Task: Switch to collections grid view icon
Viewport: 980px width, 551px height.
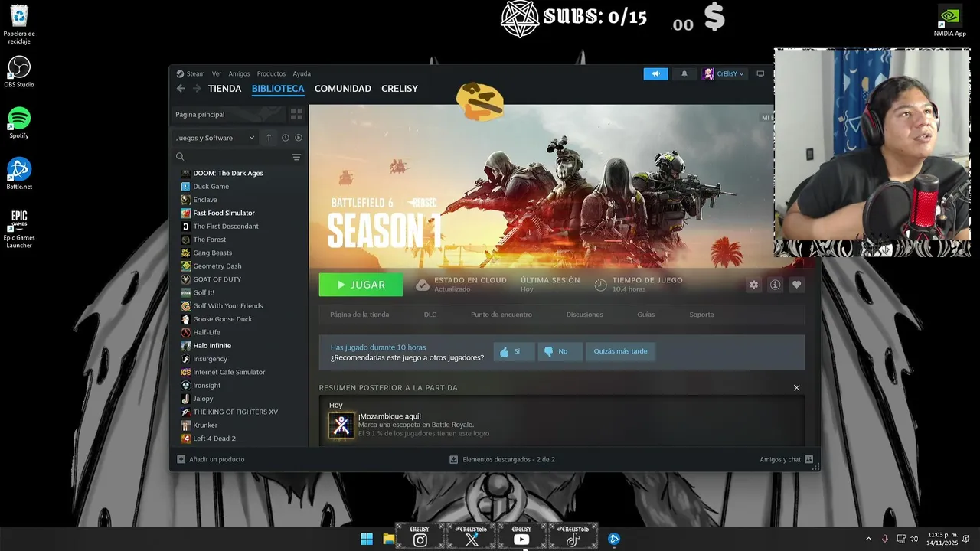Action: [x=296, y=114]
